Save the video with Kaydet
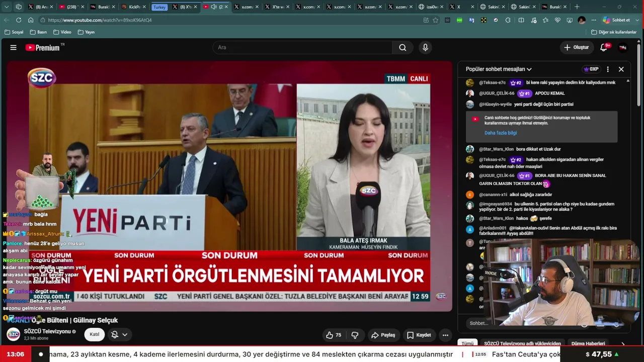The height and width of the screenshot is (362, 644). point(419,335)
